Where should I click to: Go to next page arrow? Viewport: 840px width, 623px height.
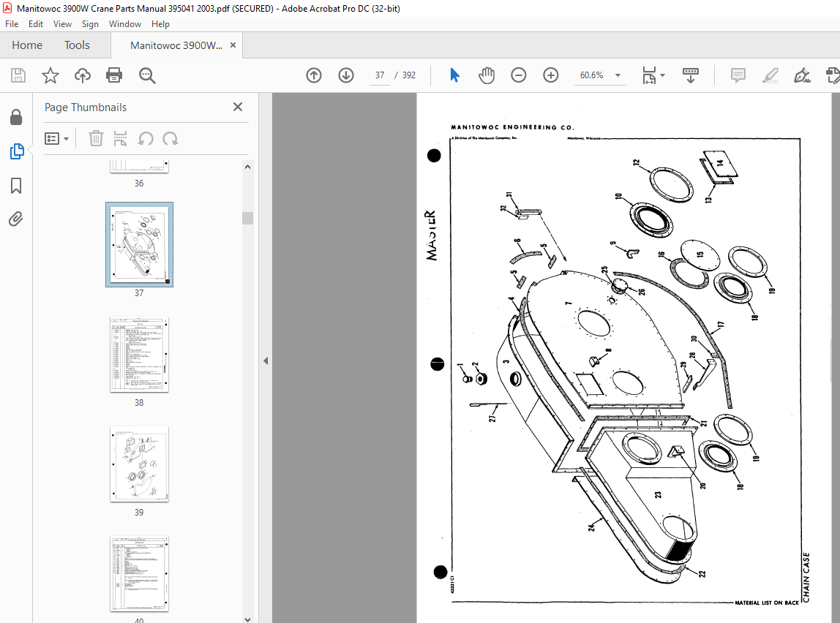(346, 75)
